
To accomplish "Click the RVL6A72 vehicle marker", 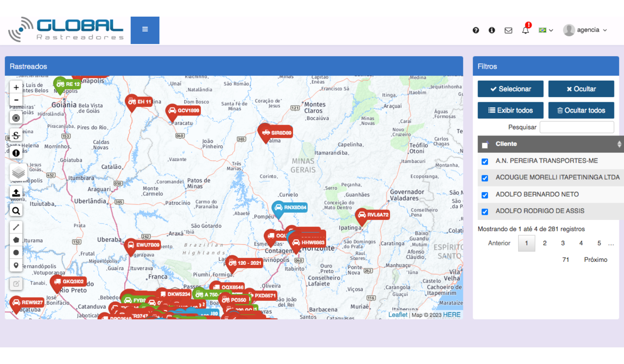I will click(x=373, y=215).
